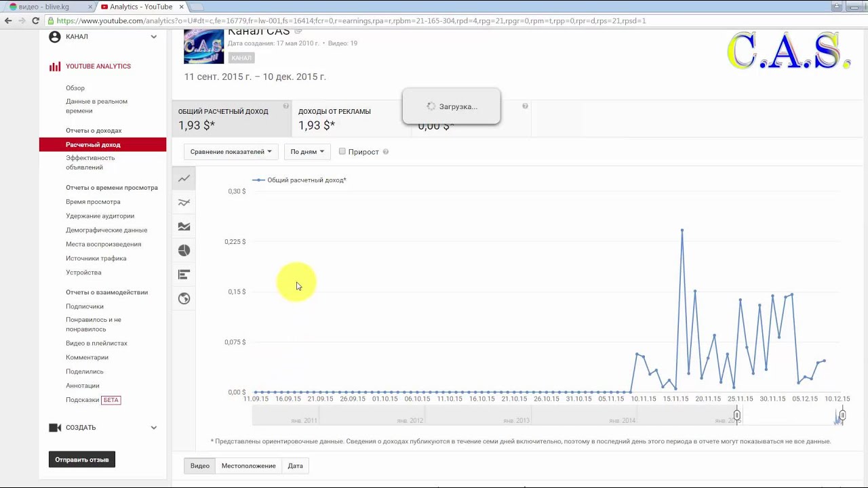Viewport: 868px width, 488px height.
Task: Open the Подсказки БЕТА report
Action: click(93, 400)
